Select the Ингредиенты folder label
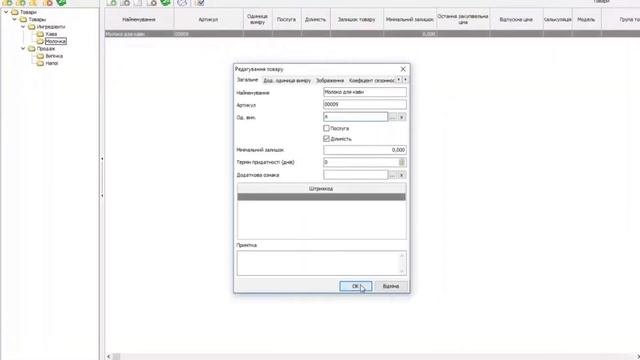The height and width of the screenshot is (360, 640). click(x=51, y=27)
